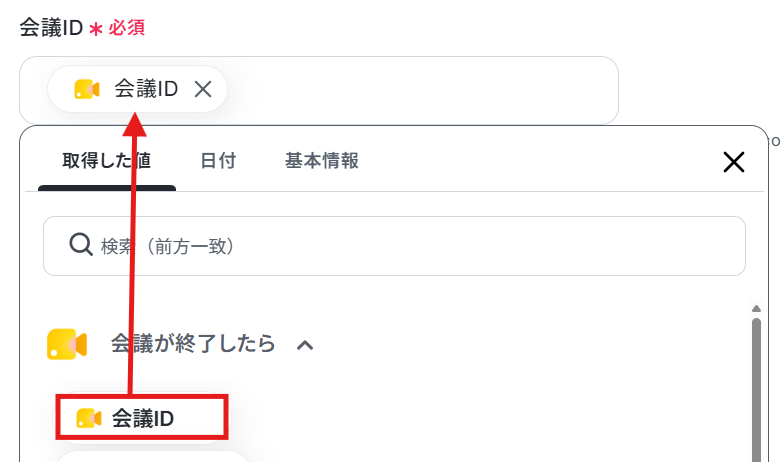
Task: Remove the 会議ID chip with its X
Action: (x=203, y=89)
